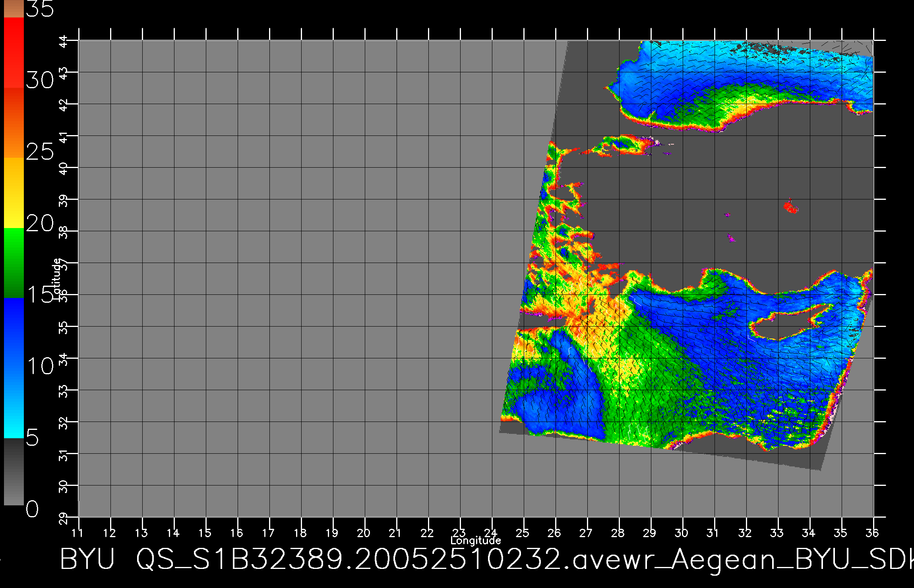The width and height of the screenshot is (914, 588).
Task: Click latitude tick label 44
Action: [x=64, y=42]
